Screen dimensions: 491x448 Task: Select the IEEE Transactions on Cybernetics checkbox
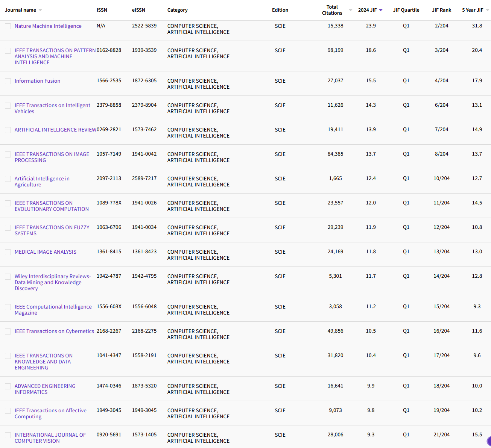[8, 331]
